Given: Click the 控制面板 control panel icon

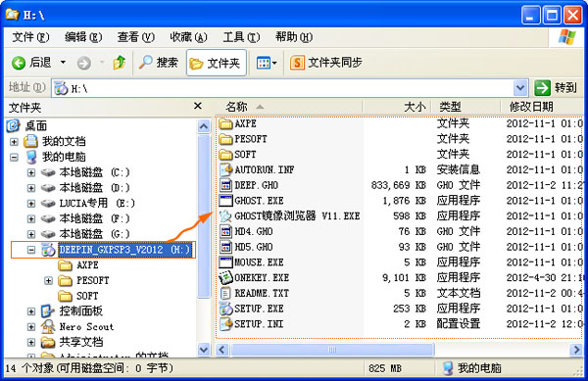Looking at the screenshot, I should click(48, 310).
